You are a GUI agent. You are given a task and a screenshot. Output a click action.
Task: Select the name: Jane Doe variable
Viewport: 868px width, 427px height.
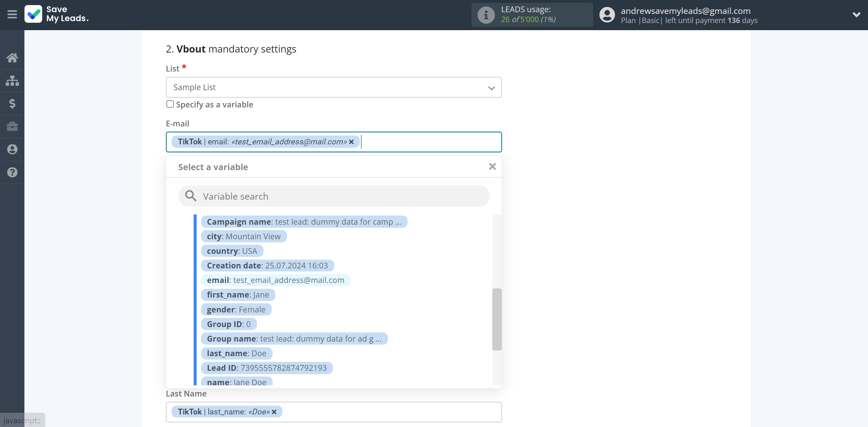pos(237,382)
